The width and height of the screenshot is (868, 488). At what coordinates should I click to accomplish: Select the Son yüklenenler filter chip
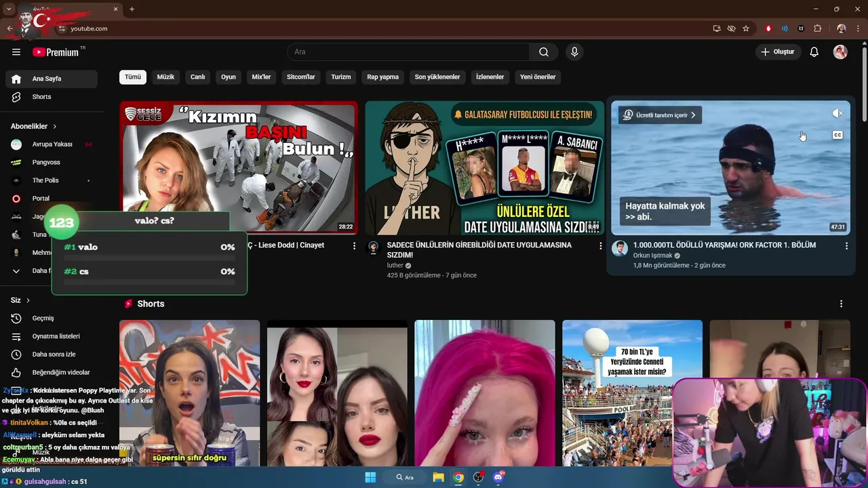tap(437, 77)
